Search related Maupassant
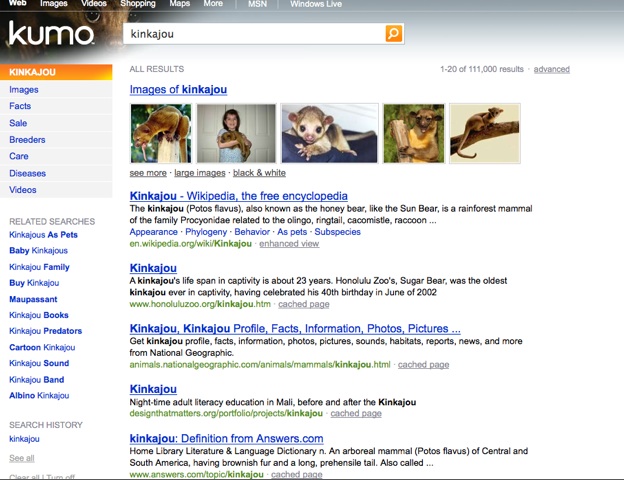The height and width of the screenshot is (480, 624). [33, 299]
